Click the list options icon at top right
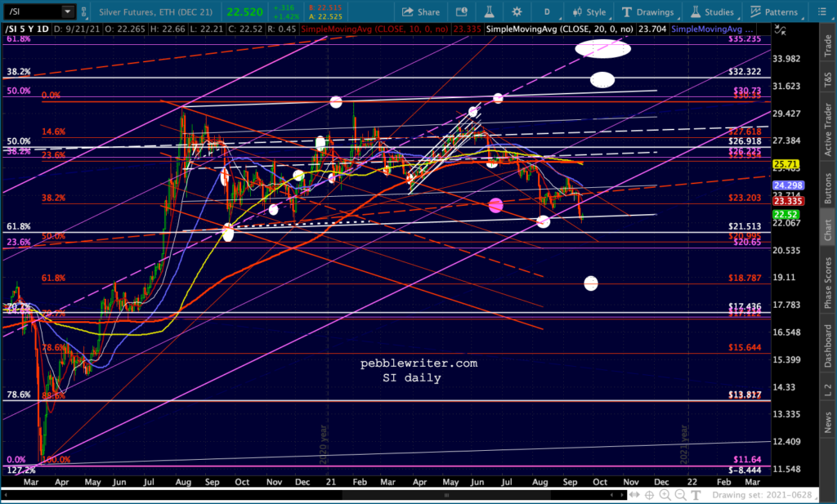The width and height of the screenshot is (837, 504). coord(822,11)
